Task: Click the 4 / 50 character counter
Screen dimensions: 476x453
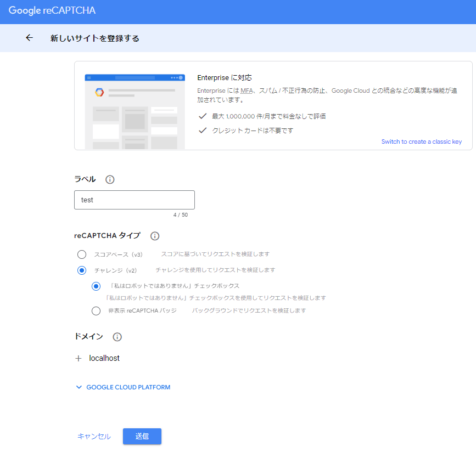Action: click(x=181, y=214)
